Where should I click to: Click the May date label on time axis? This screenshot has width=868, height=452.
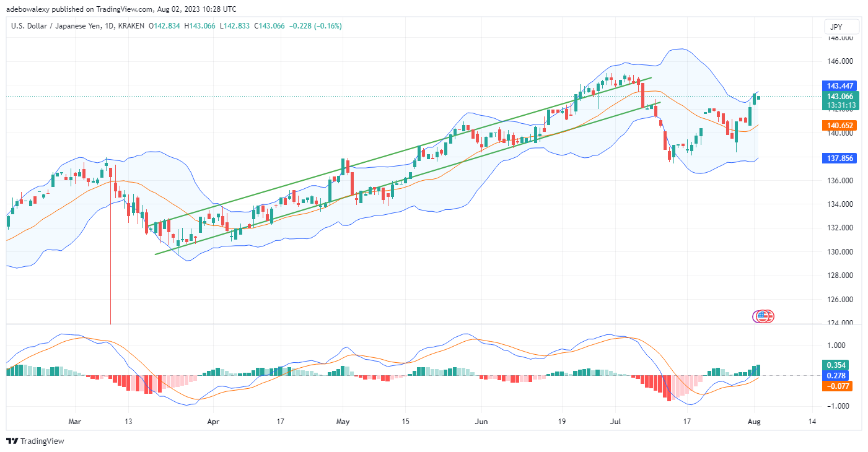click(343, 421)
